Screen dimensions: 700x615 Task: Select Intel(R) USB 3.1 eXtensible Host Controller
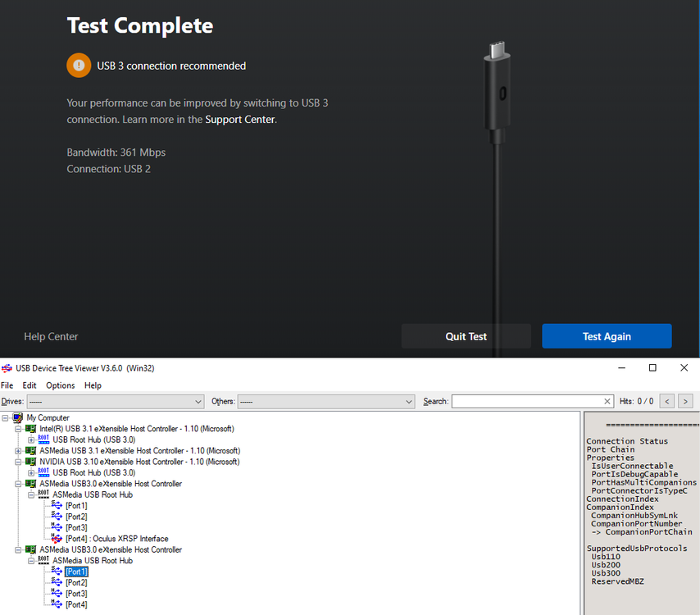pos(137,429)
